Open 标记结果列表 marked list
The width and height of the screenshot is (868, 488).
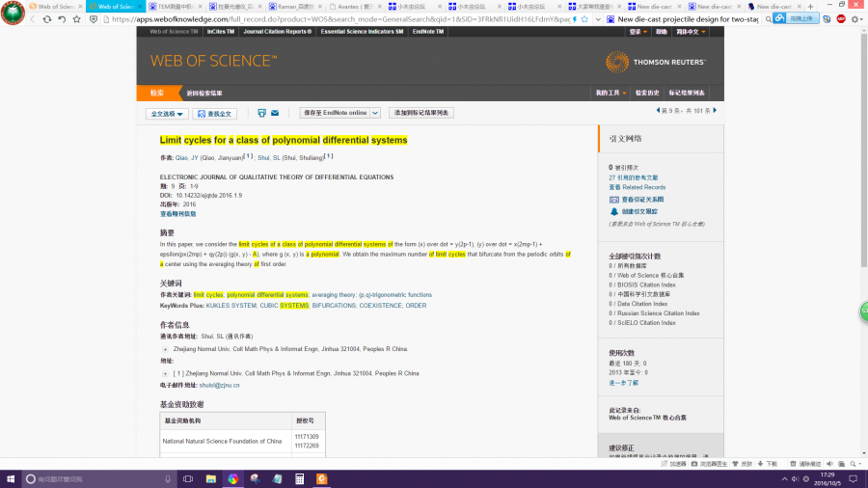point(687,93)
